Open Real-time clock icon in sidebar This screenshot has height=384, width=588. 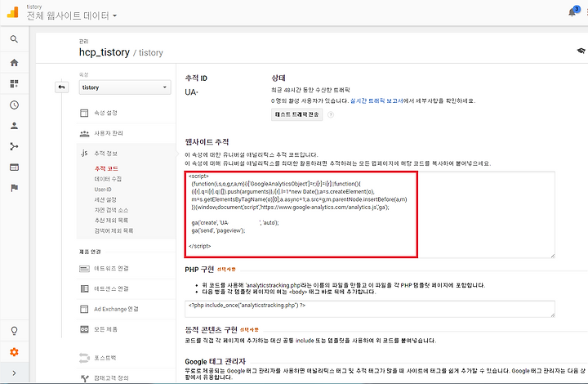pos(14,105)
